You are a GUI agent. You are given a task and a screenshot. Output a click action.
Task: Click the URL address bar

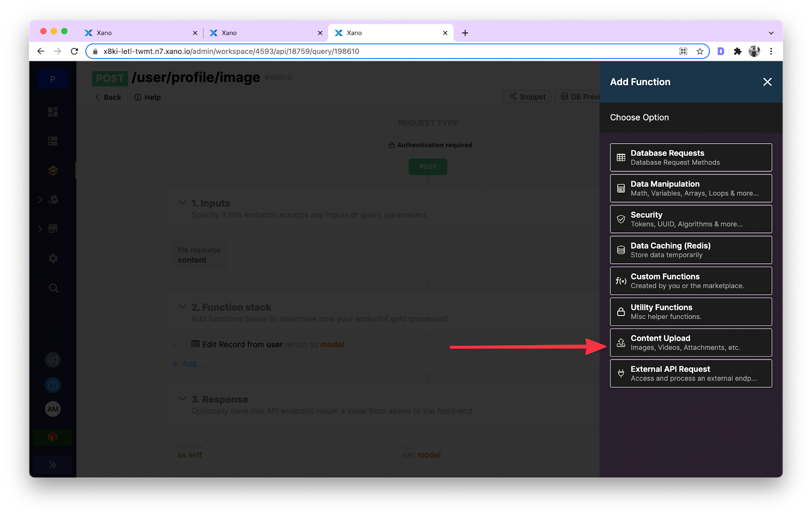[386, 51]
